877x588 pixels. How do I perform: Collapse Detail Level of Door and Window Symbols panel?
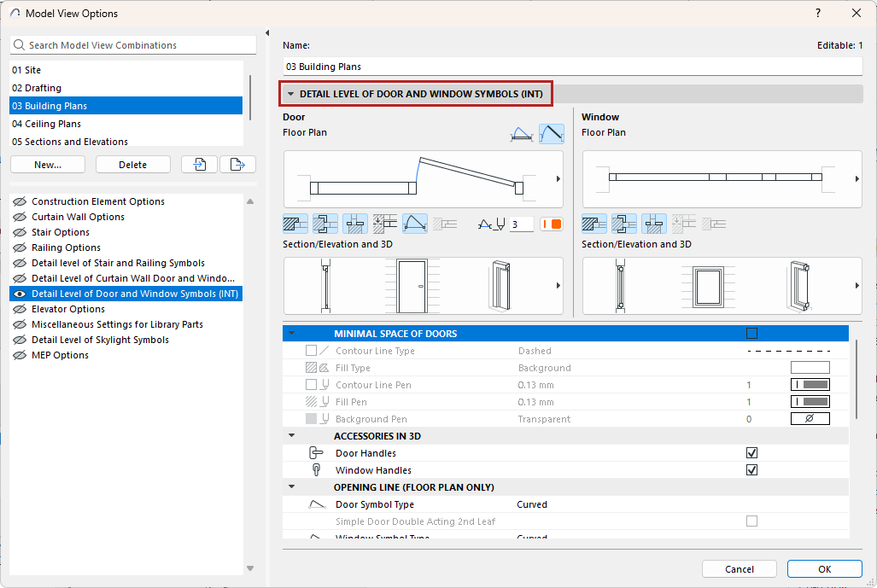pos(291,94)
